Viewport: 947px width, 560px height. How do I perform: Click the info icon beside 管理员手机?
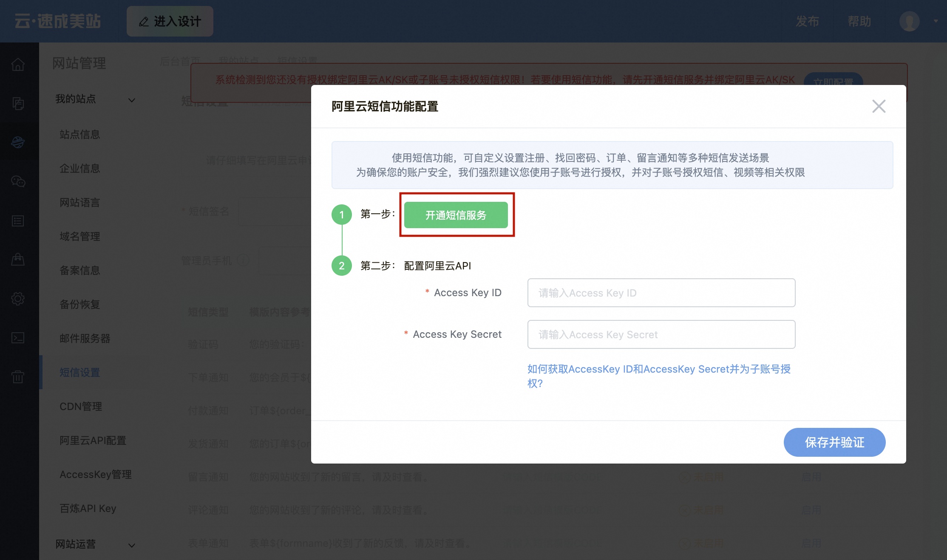click(x=243, y=260)
